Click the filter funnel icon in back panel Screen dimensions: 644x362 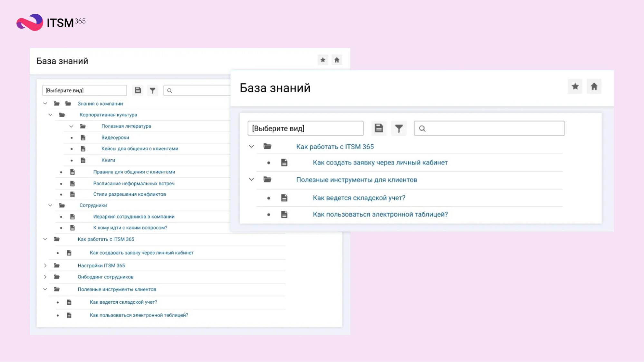153,90
